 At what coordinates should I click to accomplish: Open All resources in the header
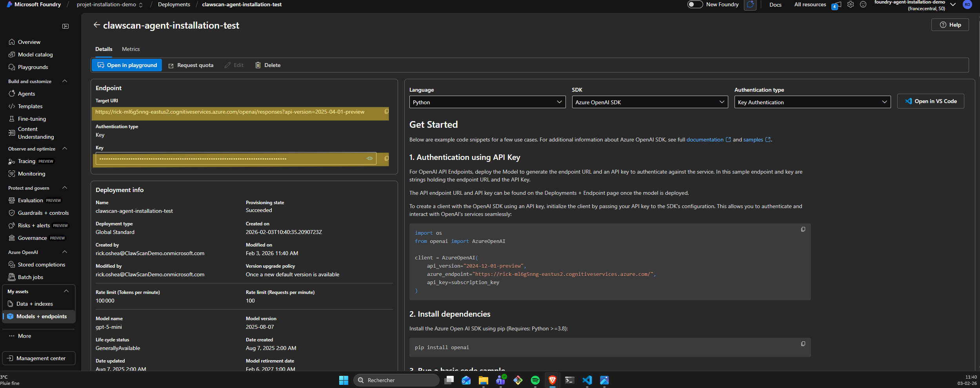tap(810, 4)
